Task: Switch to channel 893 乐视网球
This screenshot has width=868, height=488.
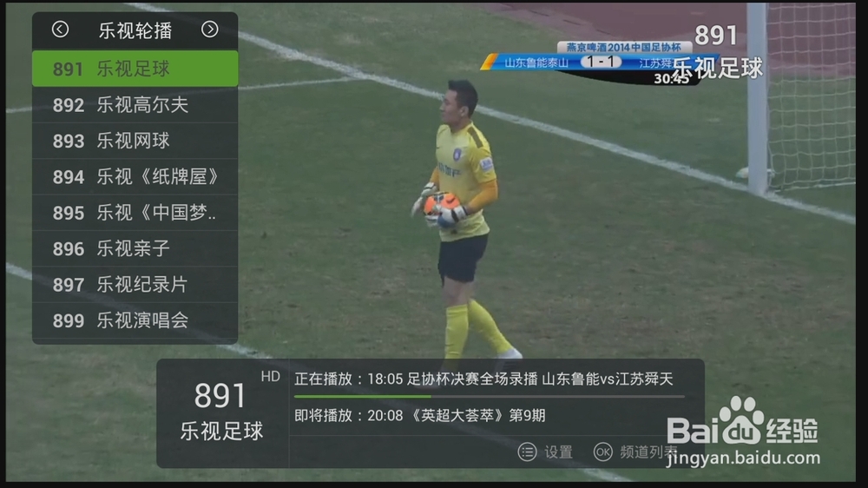Action: point(135,141)
